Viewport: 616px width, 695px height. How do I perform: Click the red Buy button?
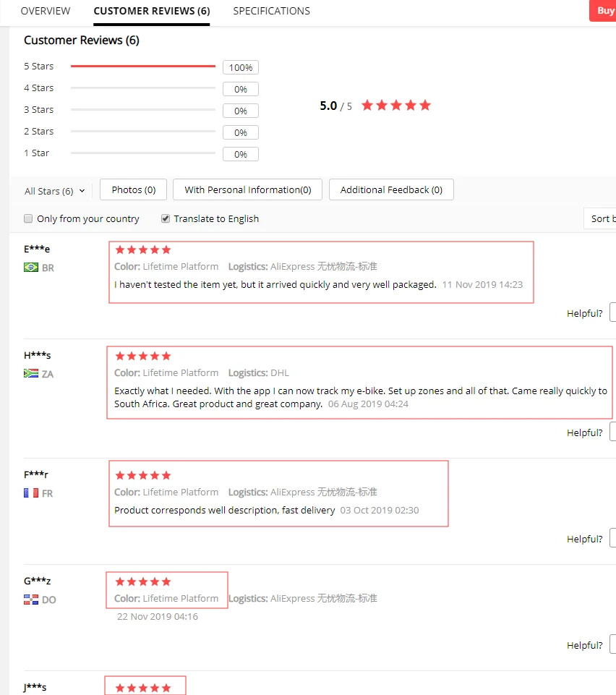(603, 11)
